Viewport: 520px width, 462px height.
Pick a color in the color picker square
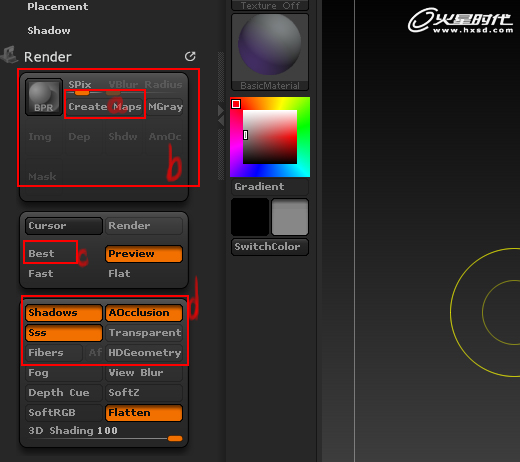pos(270,137)
